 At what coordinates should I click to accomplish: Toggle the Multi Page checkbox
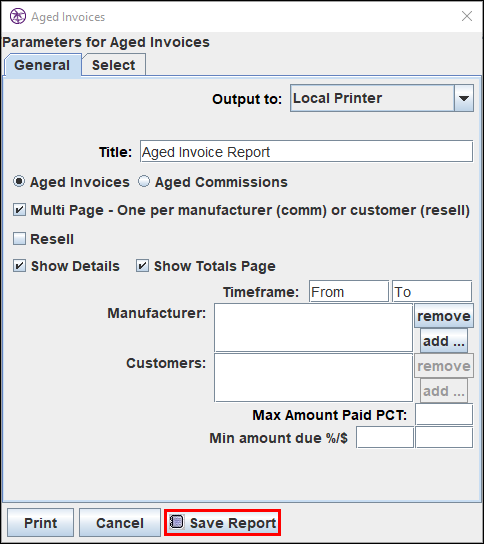[19, 210]
